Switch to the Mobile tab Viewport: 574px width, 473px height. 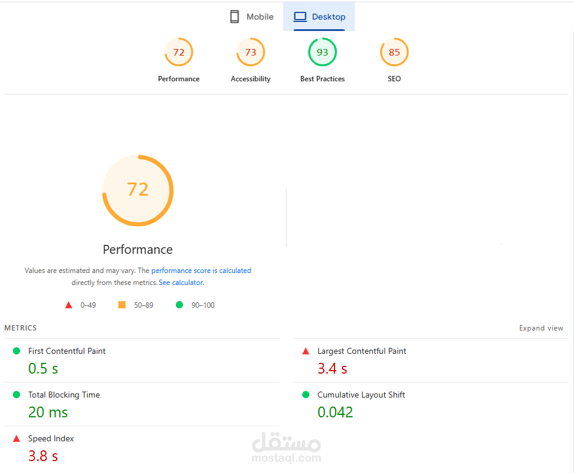tap(252, 16)
